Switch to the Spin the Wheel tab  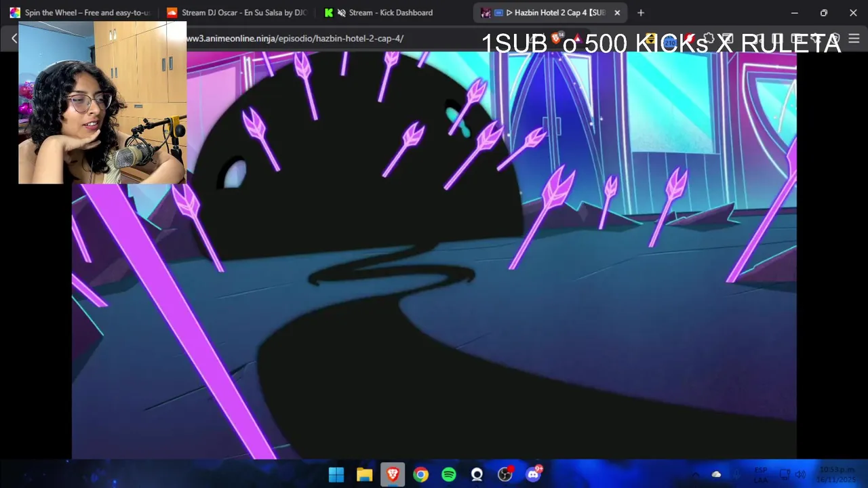coord(79,12)
